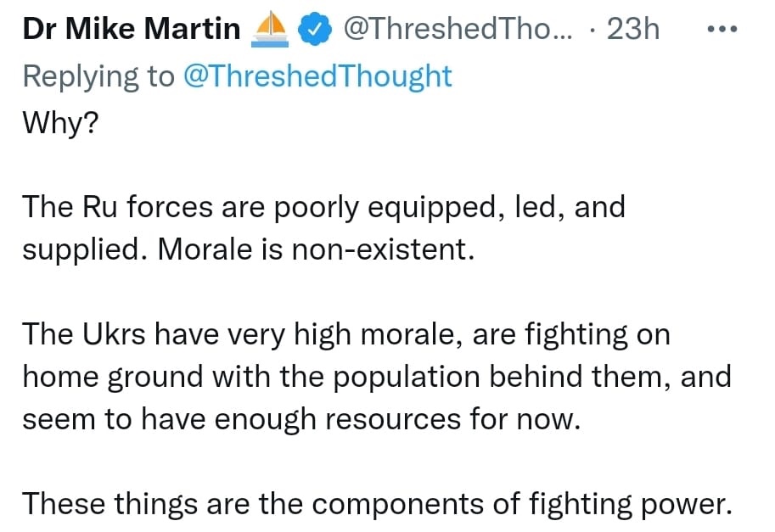Viewport: 775px width, 532px height.
Task: Click the line starting "The Ru forces"
Action: click(x=323, y=207)
